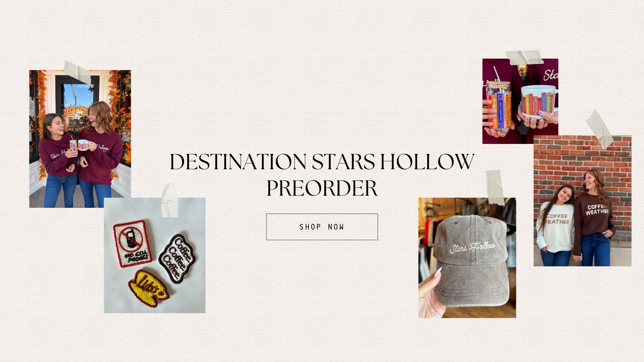Click the glass tumbler with bamboo lid
Screen dimensions: 644x362
point(499,106)
